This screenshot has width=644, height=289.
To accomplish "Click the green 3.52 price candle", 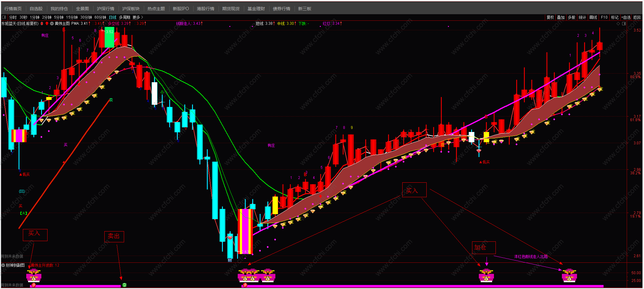I will [x=109, y=37].
